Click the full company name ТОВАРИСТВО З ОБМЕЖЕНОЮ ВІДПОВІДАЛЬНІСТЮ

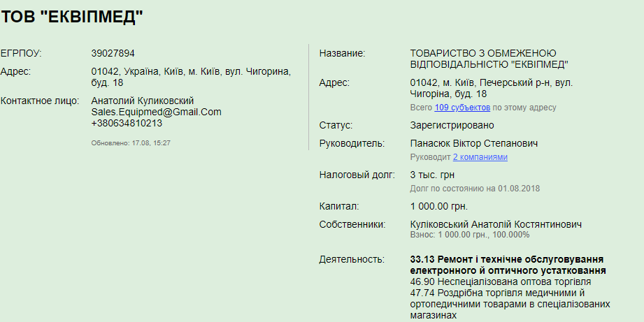tap(489, 59)
